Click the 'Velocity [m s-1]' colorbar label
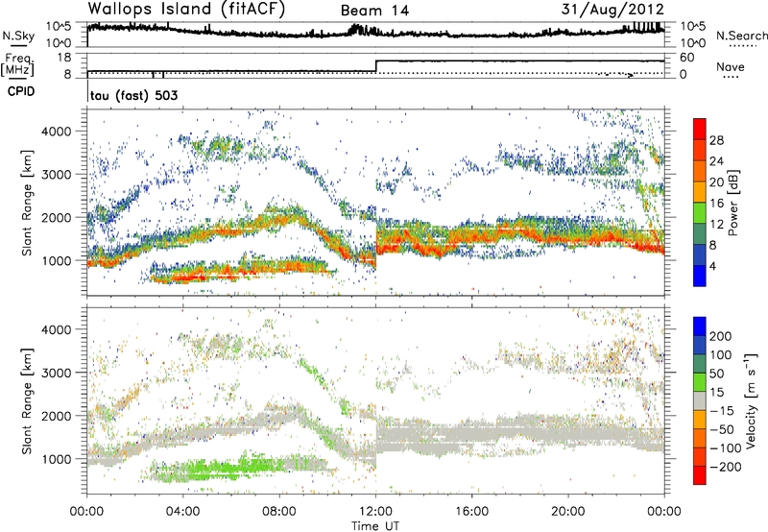This screenshot has height=532, width=768. tap(752, 400)
